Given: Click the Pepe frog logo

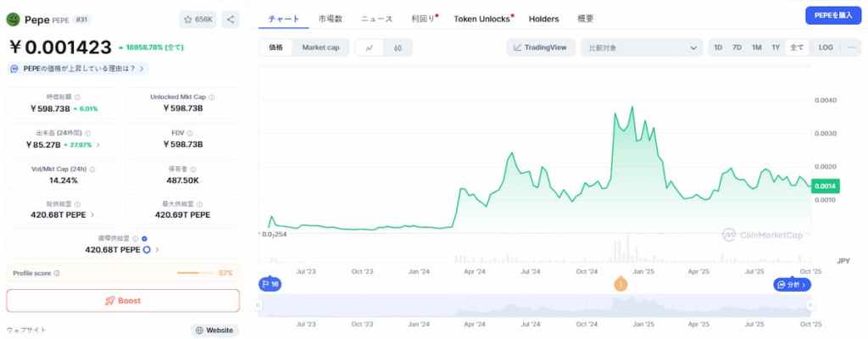Looking at the screenshot, I should [x=13, y=18].
